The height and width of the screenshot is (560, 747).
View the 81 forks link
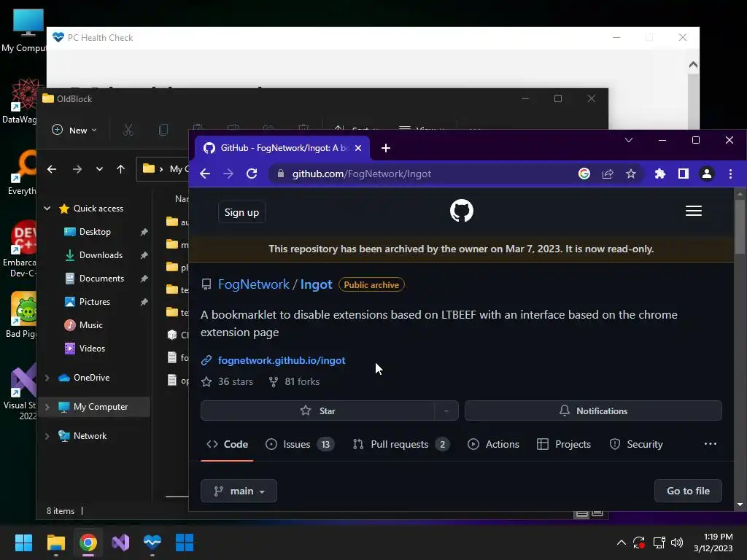294,381
